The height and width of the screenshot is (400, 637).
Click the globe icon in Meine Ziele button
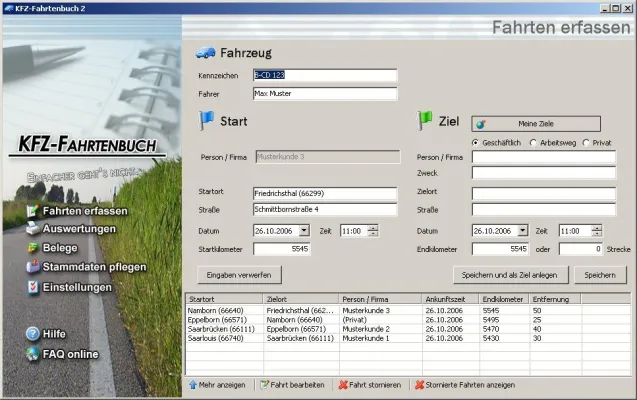click(481, 124)
